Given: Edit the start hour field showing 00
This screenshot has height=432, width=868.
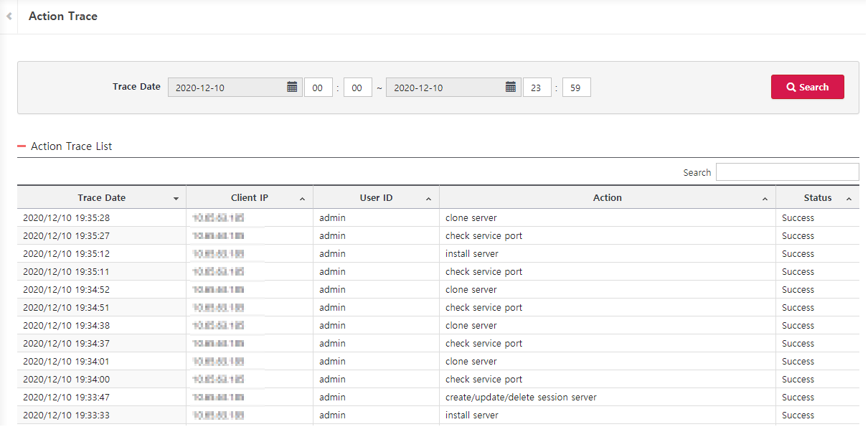Looking at the screenshot, I should pos(319,86).
